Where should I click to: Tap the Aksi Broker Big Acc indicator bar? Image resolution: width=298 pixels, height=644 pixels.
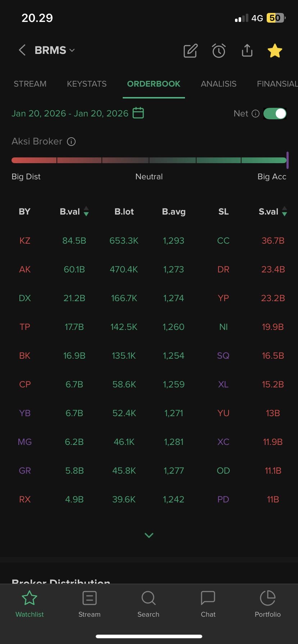(263, 160)
